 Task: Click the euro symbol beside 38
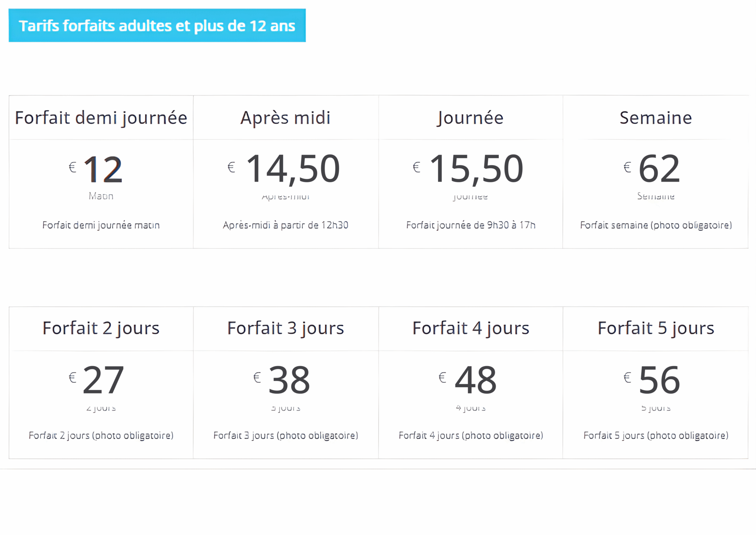[257, 378]
